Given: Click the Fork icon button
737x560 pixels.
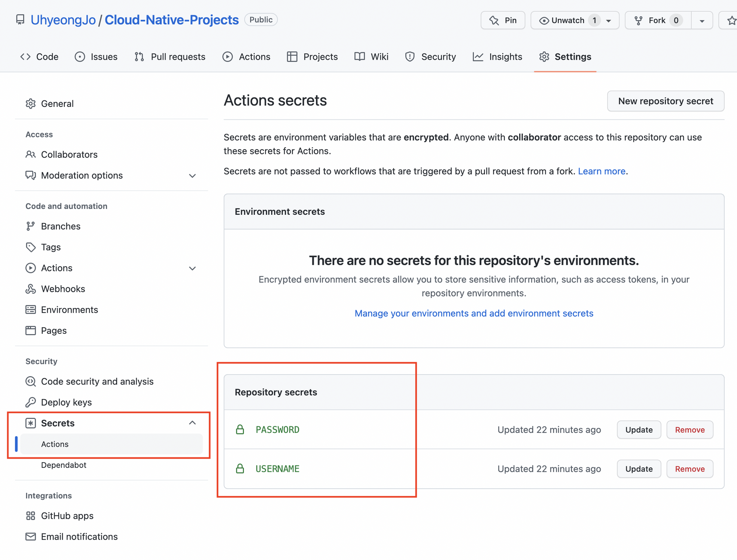Looking at the screenshot, I should (639, 21).
